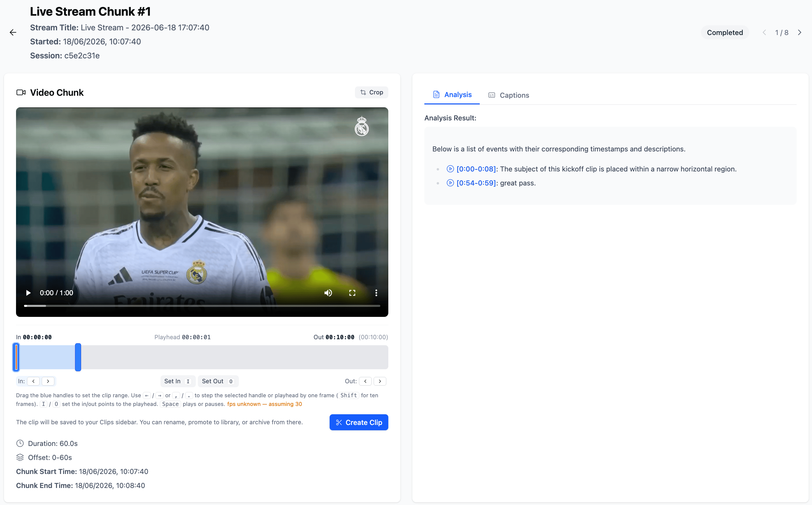
Task: Click the Session c5e2c31e text
Action: coord(65,55)
